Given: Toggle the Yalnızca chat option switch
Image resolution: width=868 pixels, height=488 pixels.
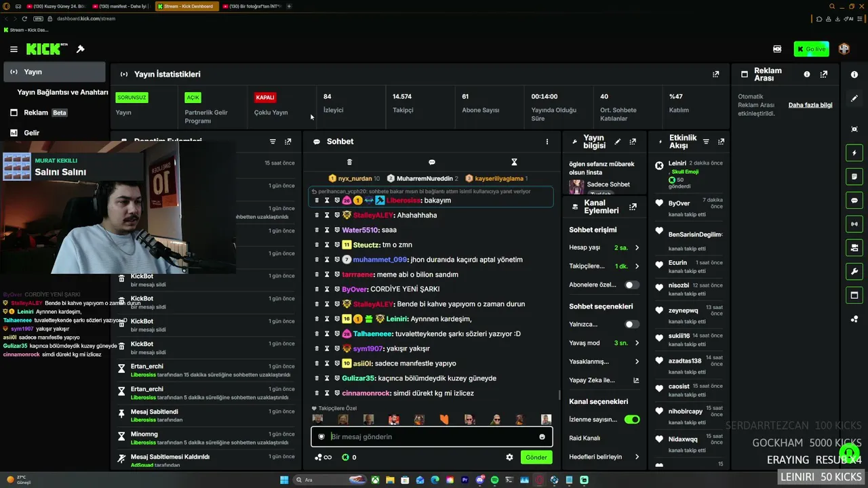Looking at the screenshot, I should point(631,325).
